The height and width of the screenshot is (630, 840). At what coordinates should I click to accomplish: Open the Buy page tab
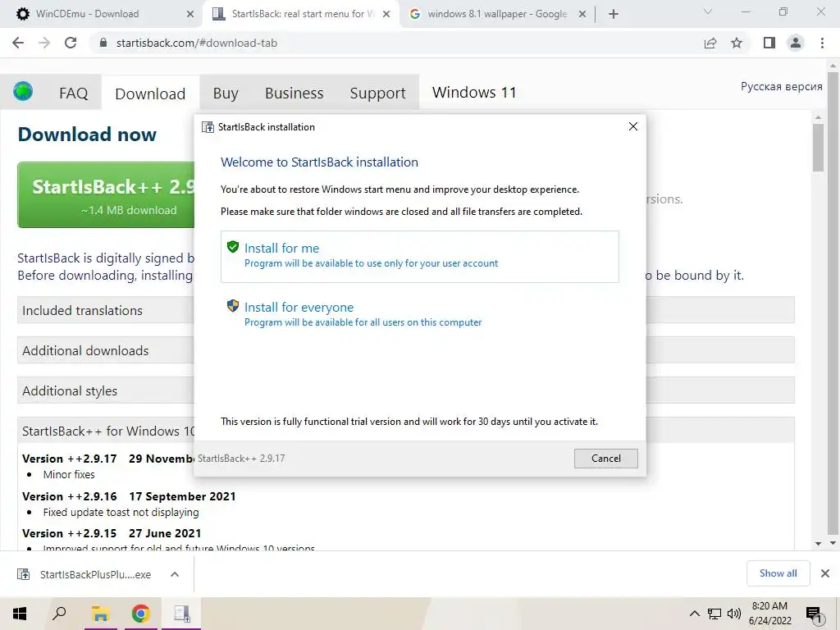(226, 94)
